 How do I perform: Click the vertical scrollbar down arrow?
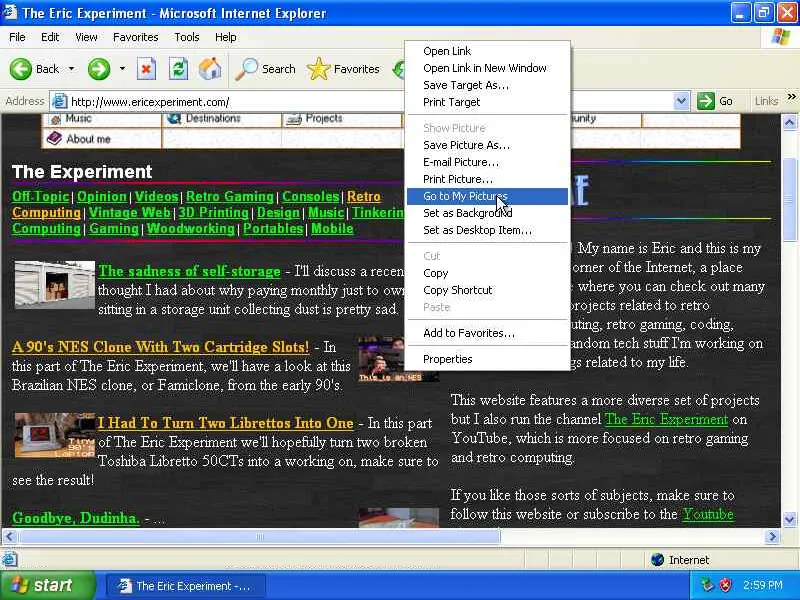pyautogui.click(x=789, y=519)
